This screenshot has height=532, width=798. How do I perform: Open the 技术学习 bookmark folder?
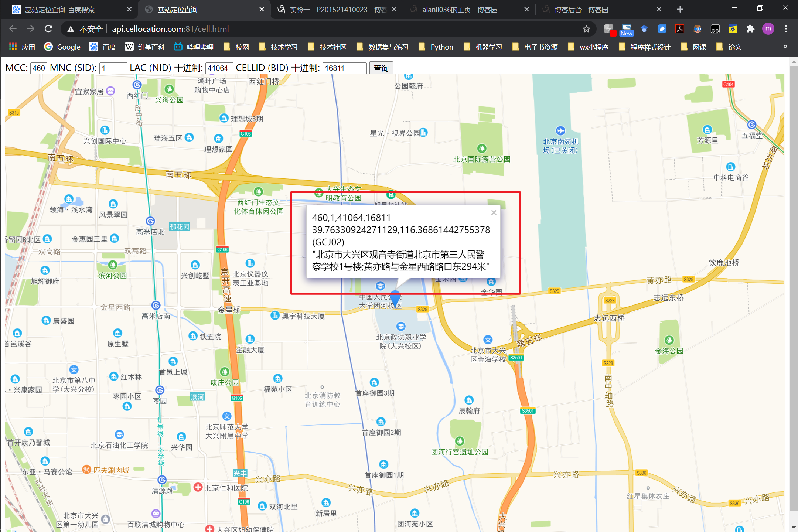click(x=279, y=47)
